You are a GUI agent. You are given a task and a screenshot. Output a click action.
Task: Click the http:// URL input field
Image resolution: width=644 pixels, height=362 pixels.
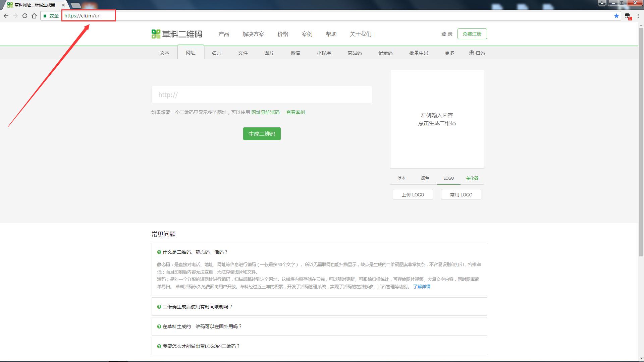(262, 95)
